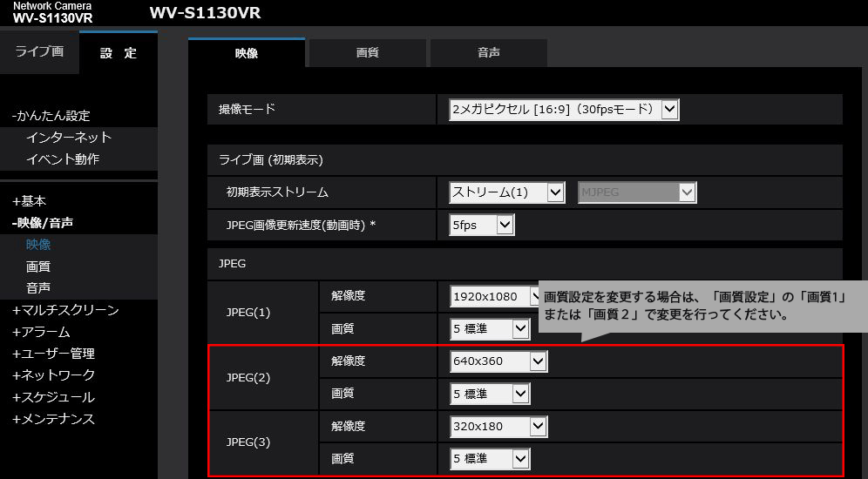Open the JPEG(2) 画質 dropdown
The image size is (868, 479).
coord(490,394)
